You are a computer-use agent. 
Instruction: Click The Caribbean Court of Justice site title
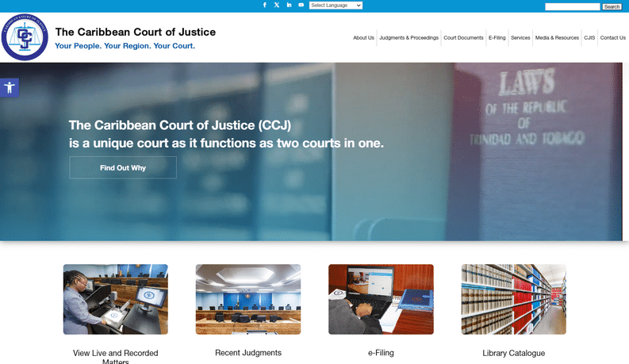click(135, 32)
